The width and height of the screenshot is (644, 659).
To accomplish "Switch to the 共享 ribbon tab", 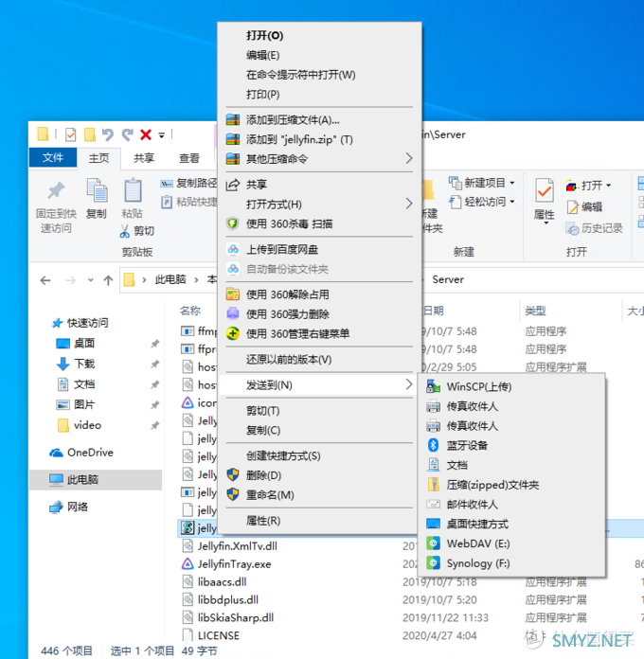I will (144, 158).
